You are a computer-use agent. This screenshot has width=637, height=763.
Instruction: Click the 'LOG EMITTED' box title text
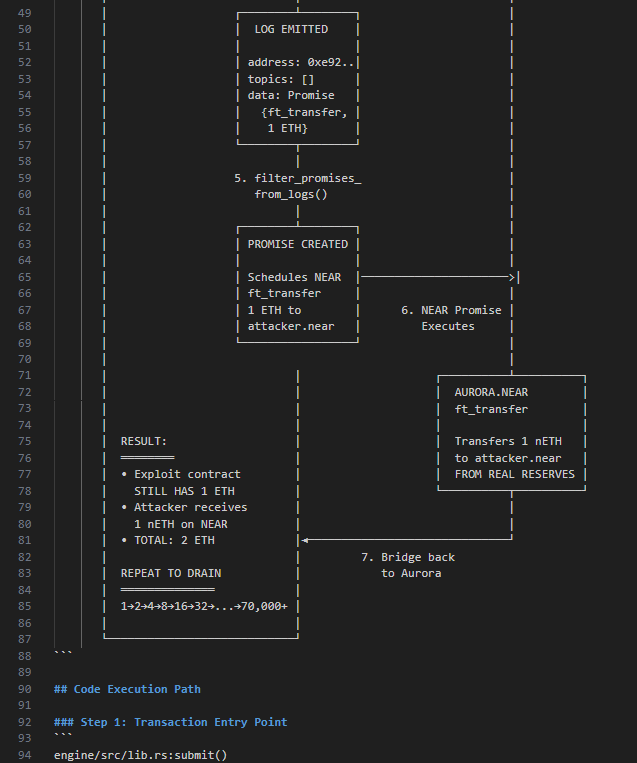(291, 29)
